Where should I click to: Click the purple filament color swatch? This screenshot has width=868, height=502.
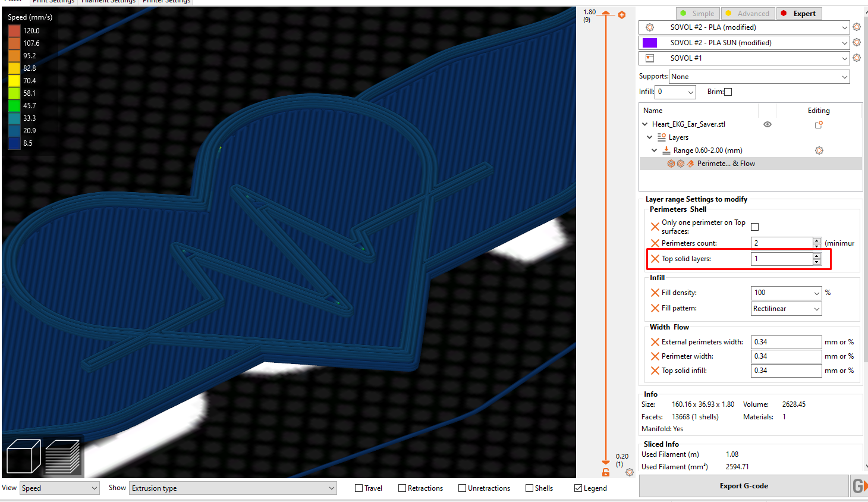click(650, 43)
